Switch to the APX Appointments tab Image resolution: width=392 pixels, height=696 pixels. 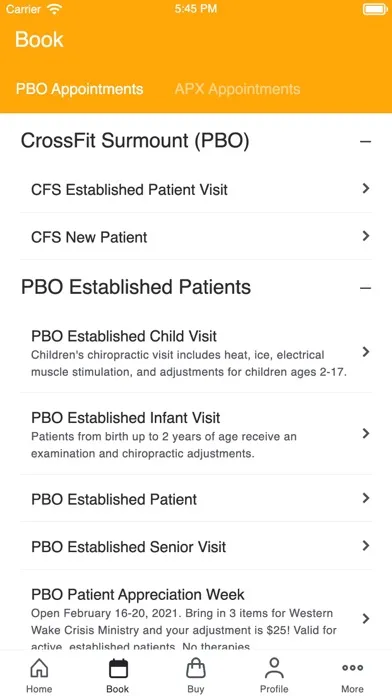[x=237, y=89]
